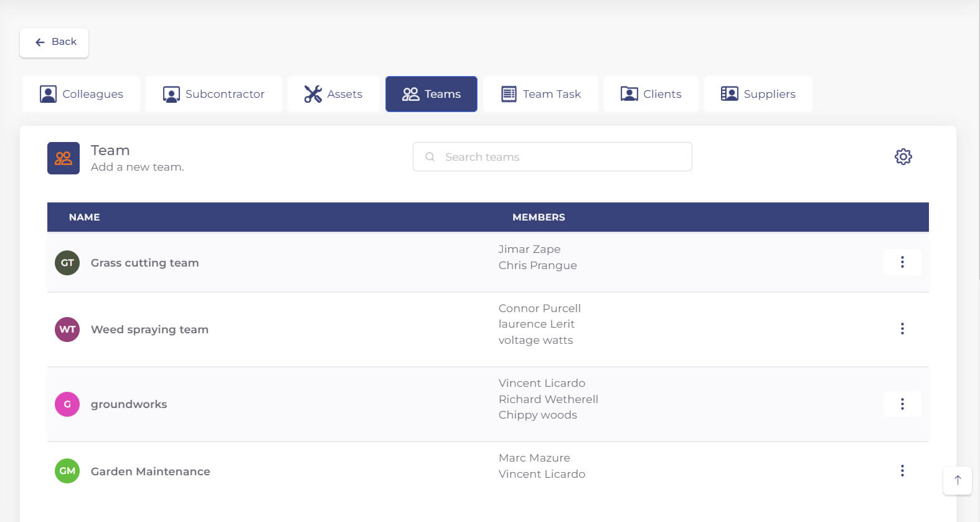The image size is (980, 522).
Task: Open the Weed spraying team name link
Action: click(x=149, y=330)
